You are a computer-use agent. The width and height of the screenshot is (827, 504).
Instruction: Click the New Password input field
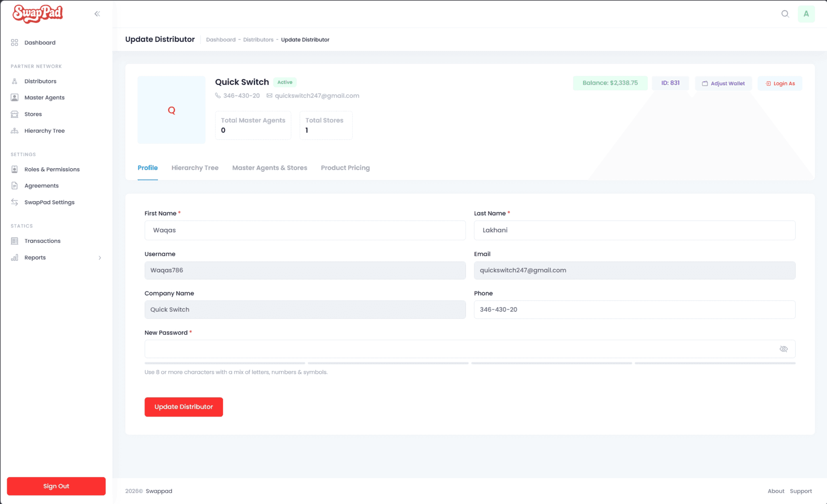pos(470,349)
